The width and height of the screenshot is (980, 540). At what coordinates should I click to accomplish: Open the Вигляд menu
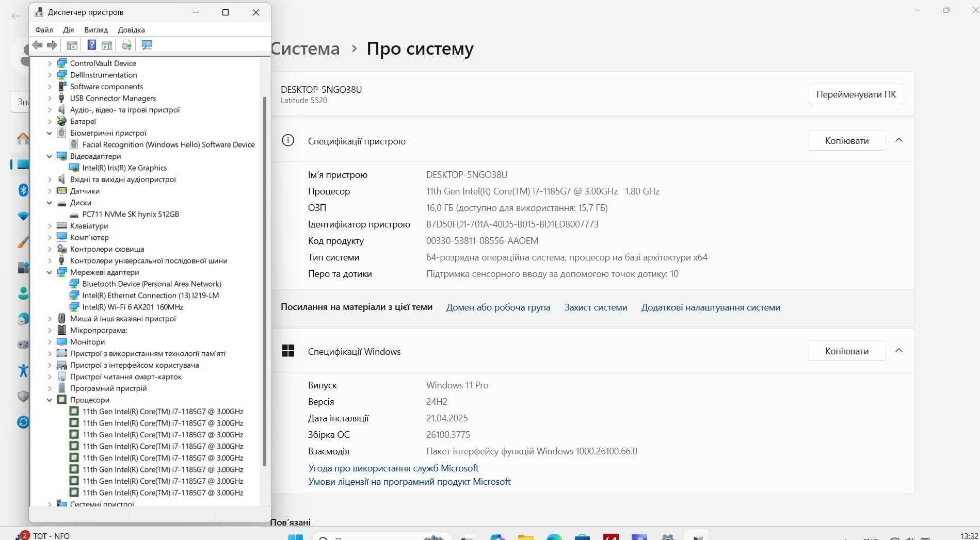tap(96, 30)
